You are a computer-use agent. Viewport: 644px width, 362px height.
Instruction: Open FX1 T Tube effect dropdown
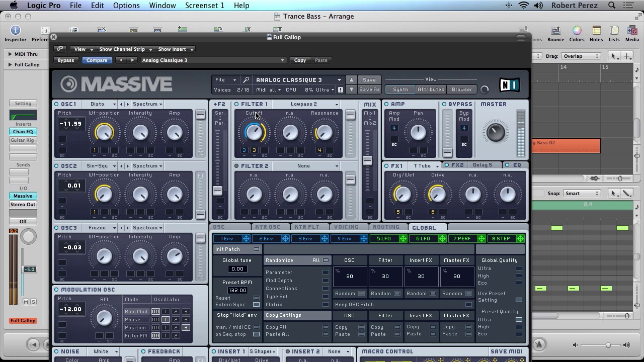[426, 166]
